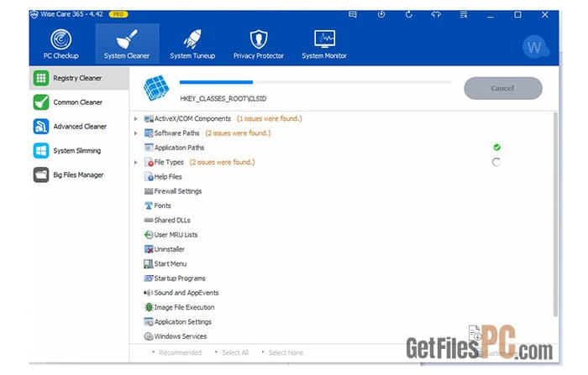Click the Uninstaller icon
Viewport: 588px width, 375px height.
pos(149,249)
